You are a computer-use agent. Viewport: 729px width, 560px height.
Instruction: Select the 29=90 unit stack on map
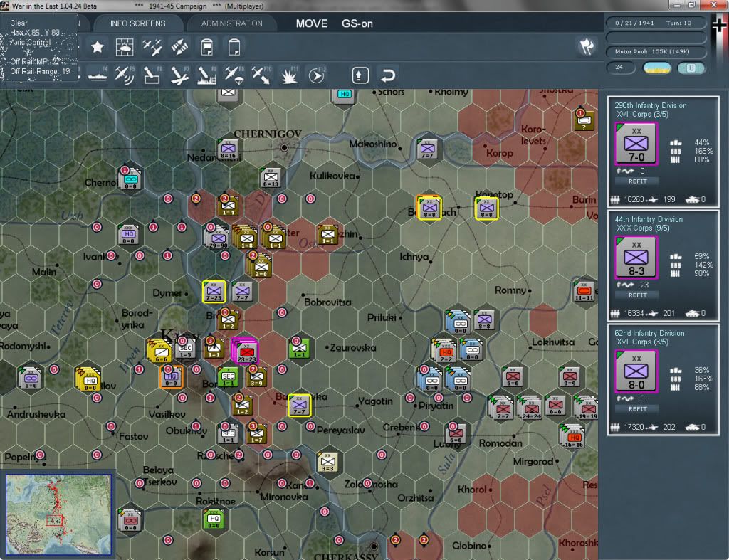tap(217, 237)
